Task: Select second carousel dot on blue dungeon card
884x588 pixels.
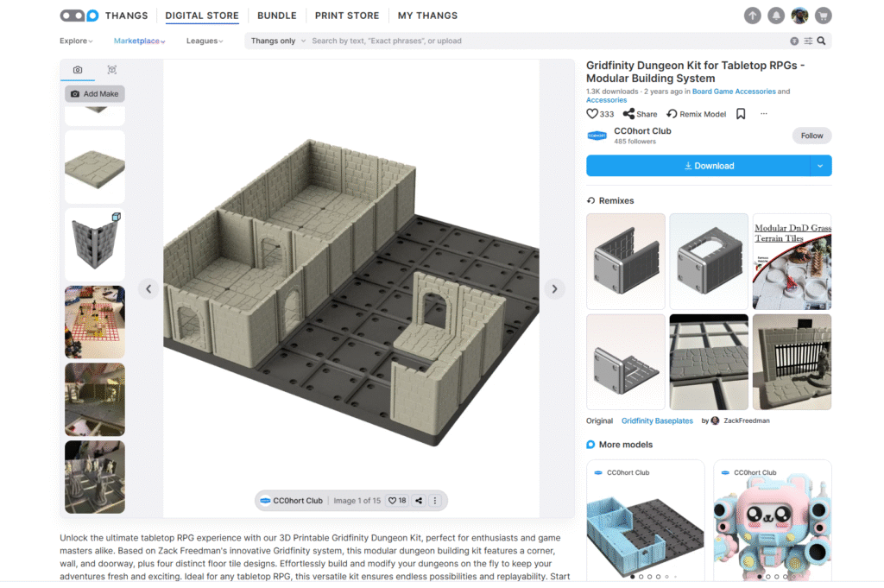Action: (641, 576)
